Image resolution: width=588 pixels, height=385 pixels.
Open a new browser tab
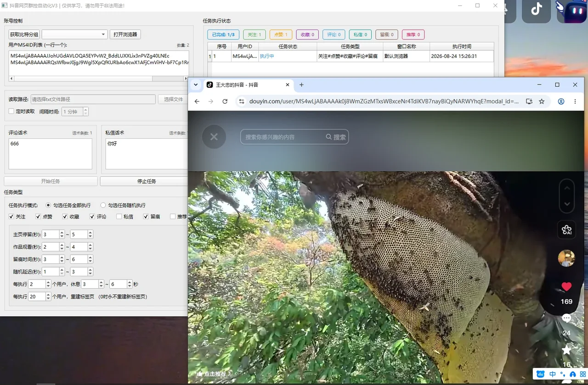click(301, 85)
